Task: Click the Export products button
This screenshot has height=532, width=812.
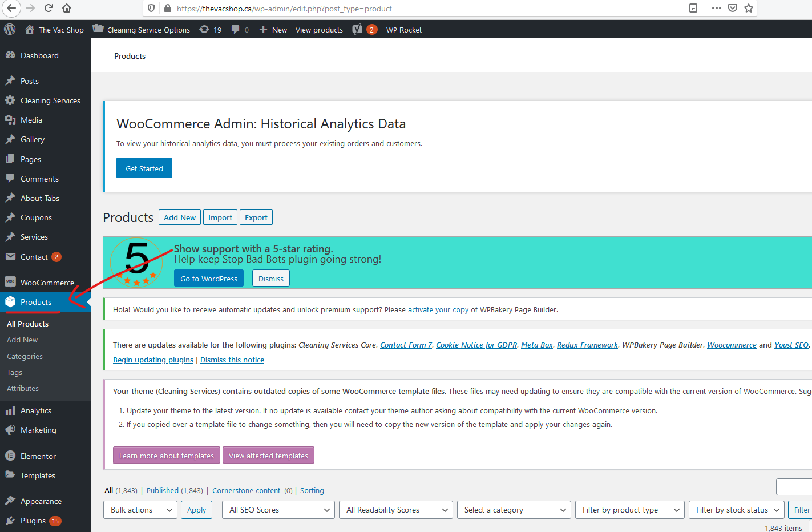Action: [256, 217]
